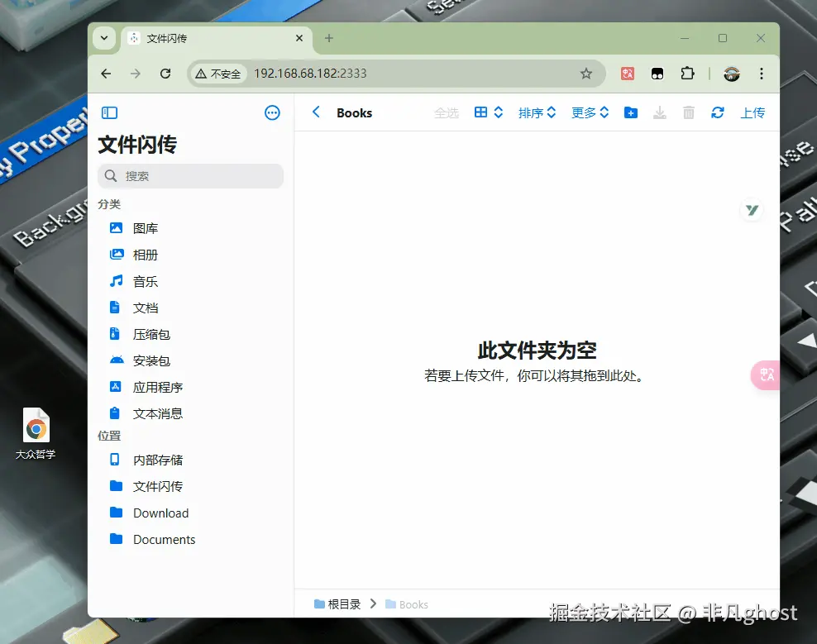Focus the 搜索 search field
The height and width of the screenshot is (644, 817).
tap(191, 176)
